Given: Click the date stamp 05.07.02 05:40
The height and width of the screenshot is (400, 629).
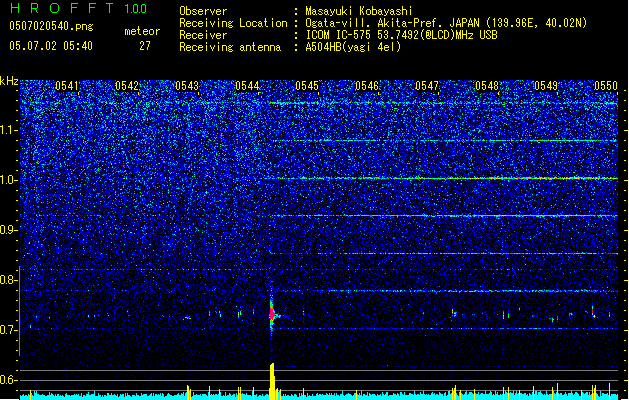Looking at the screenshot, I should [51, 46].
